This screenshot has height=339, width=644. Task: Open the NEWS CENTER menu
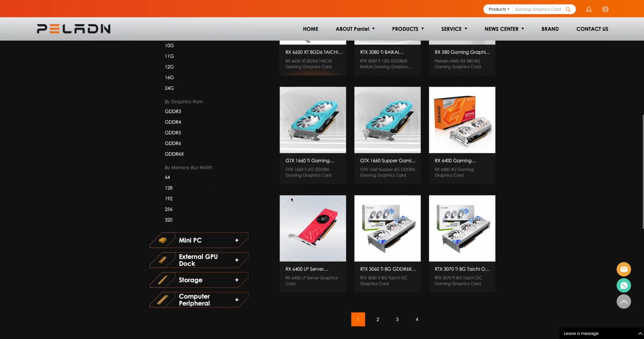(x=504, y=29)
